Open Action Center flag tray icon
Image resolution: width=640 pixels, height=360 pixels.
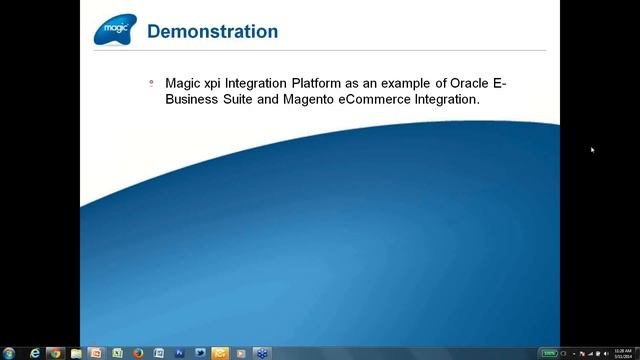click(582, 353)
